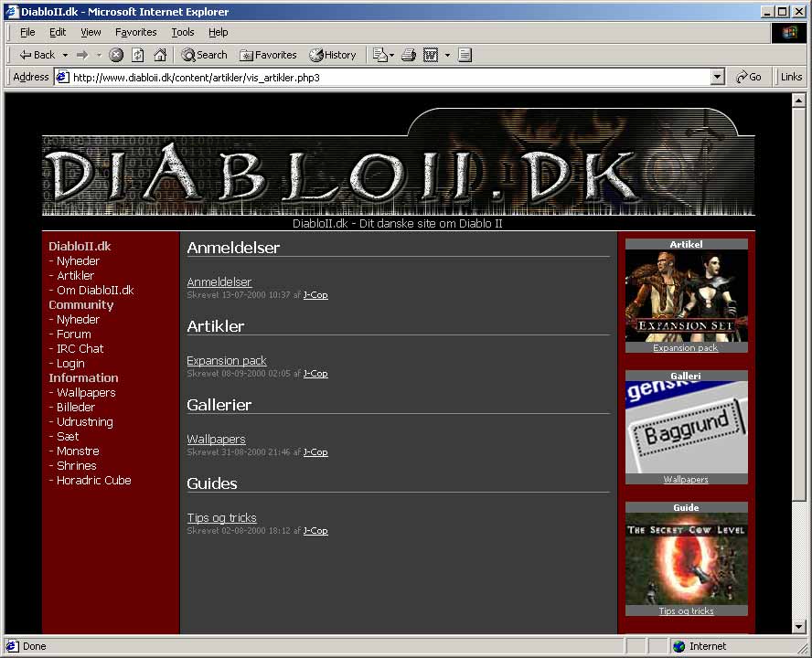Open the Billeder sidebar link
Viewport: 812px width, 658px height.
click(76, 407)
